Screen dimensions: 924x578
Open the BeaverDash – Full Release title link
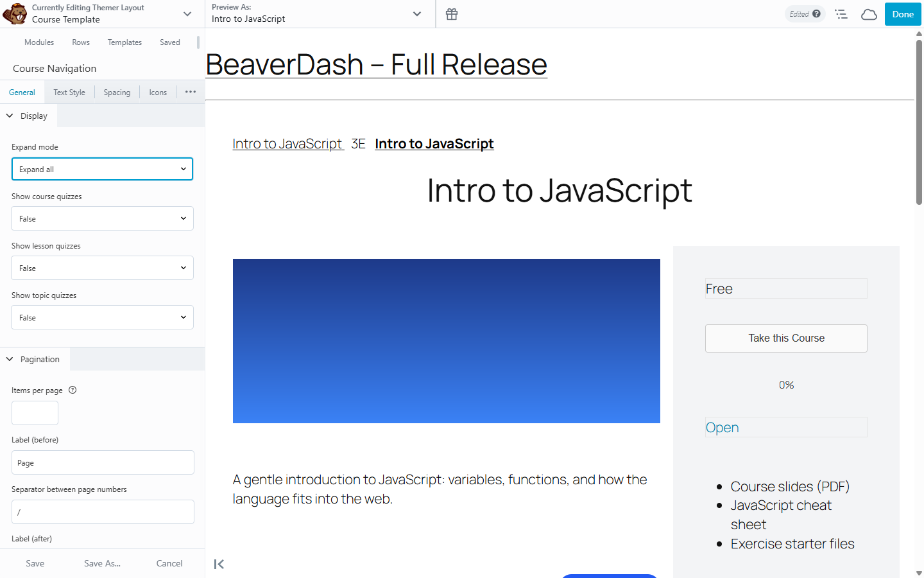click(376, 64)
